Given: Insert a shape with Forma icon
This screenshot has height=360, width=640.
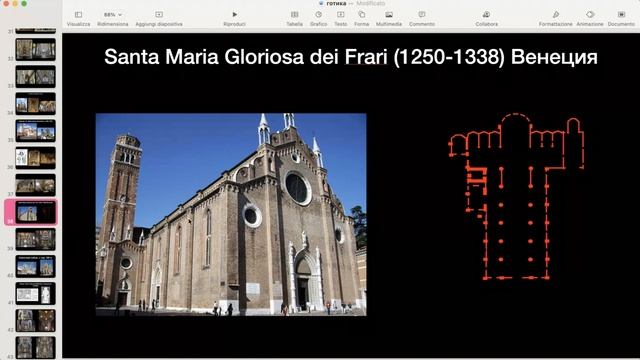Looking at the screenshot, I should (x=362, y=15).
